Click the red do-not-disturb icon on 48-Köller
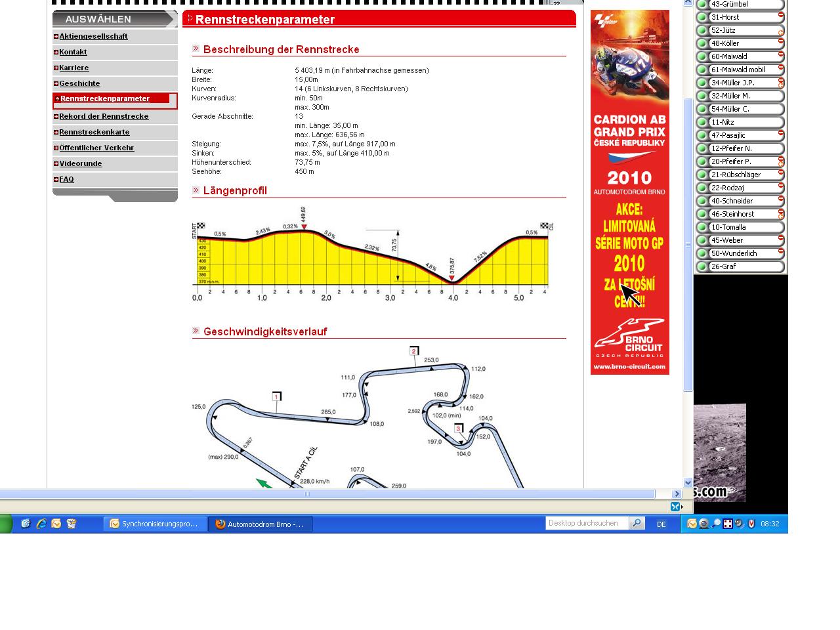Viewport: 840px width, 630px height. (781, 41)
